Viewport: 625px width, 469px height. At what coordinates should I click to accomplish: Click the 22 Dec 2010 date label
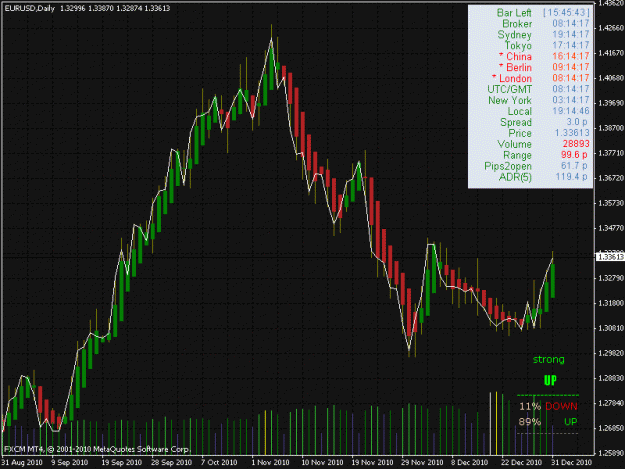tap(521, 463)
